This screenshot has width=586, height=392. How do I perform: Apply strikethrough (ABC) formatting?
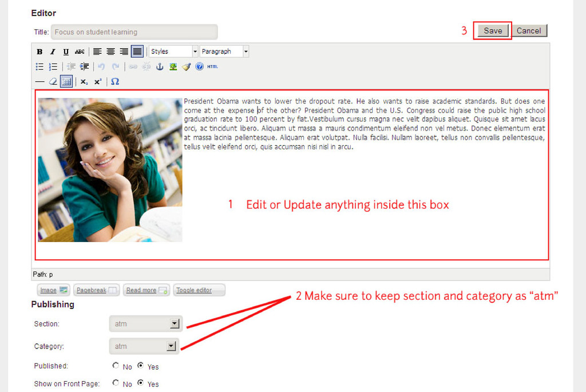click(x=79, y=52)
